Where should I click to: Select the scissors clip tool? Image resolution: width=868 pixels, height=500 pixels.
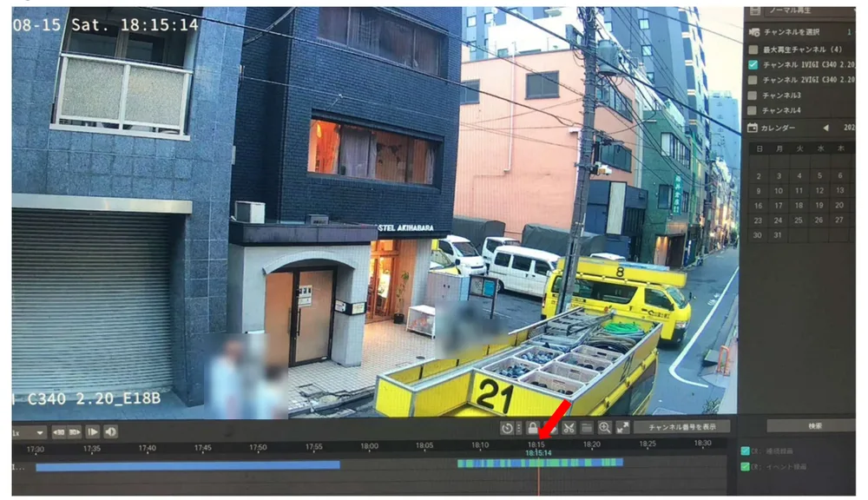pos(569,428)
